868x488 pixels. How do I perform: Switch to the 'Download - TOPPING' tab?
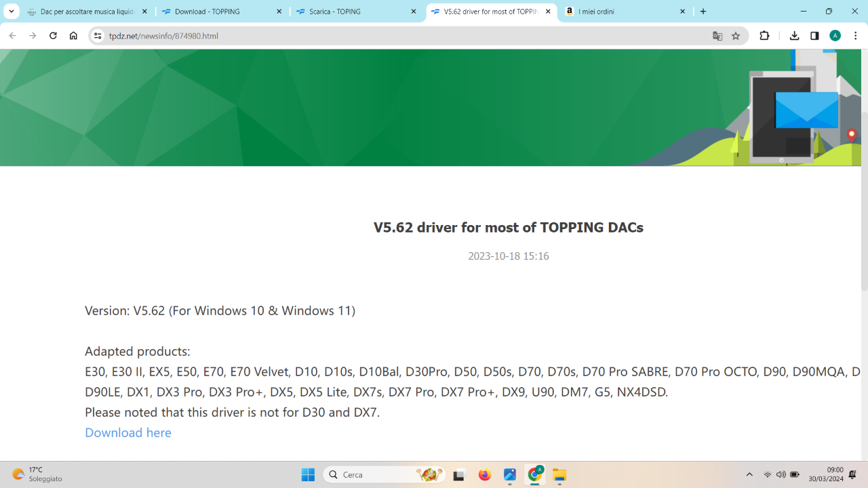click(222, 12)
